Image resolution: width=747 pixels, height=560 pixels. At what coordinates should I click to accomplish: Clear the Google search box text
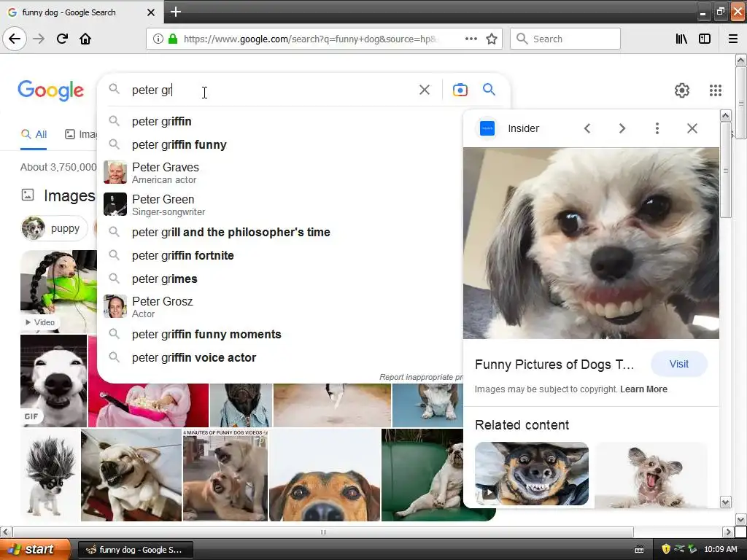(x=424, y=90)
